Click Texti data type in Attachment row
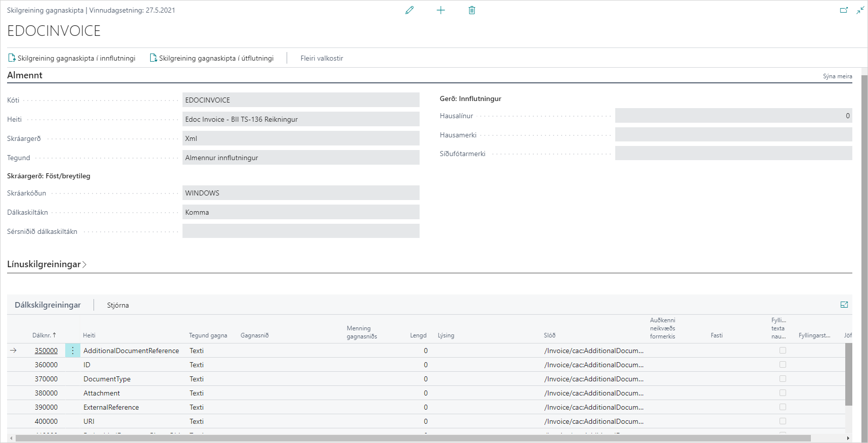 (197, 393)
